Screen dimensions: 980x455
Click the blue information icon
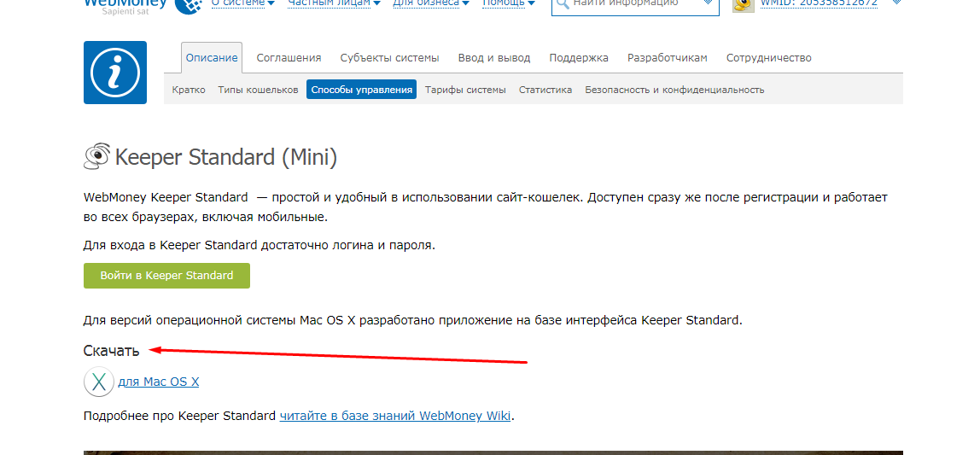[x=114, y=73]
